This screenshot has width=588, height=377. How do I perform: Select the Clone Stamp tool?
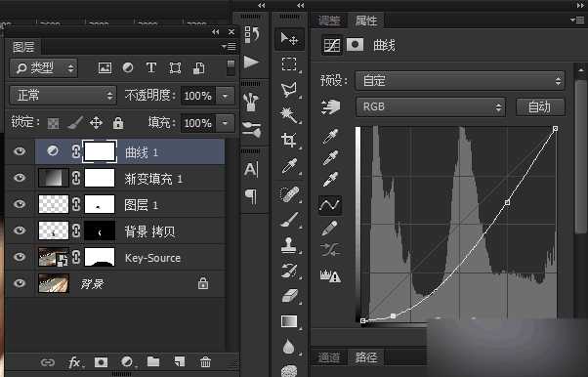[289, 245]
